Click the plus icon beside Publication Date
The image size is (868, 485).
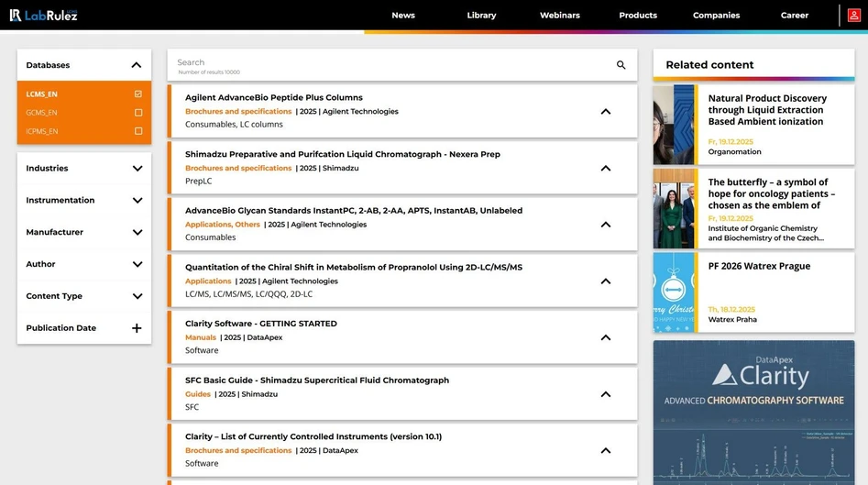(137, 328)
